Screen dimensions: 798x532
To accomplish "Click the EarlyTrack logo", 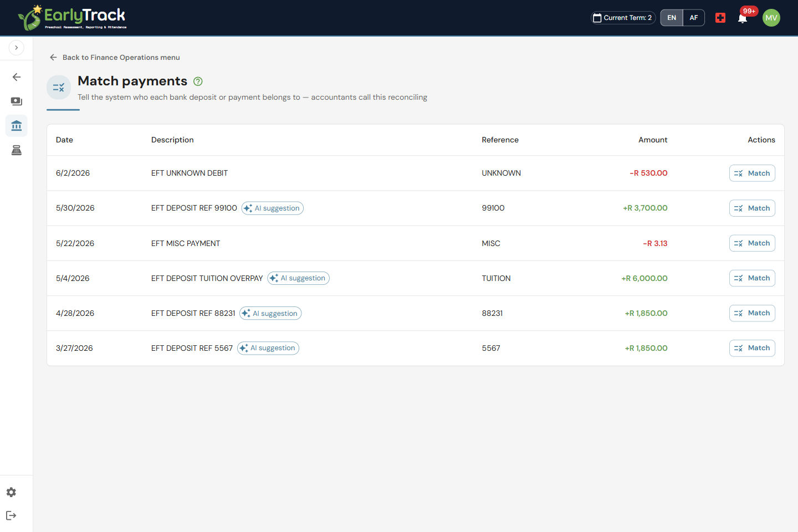I will [x=72, y=18].
